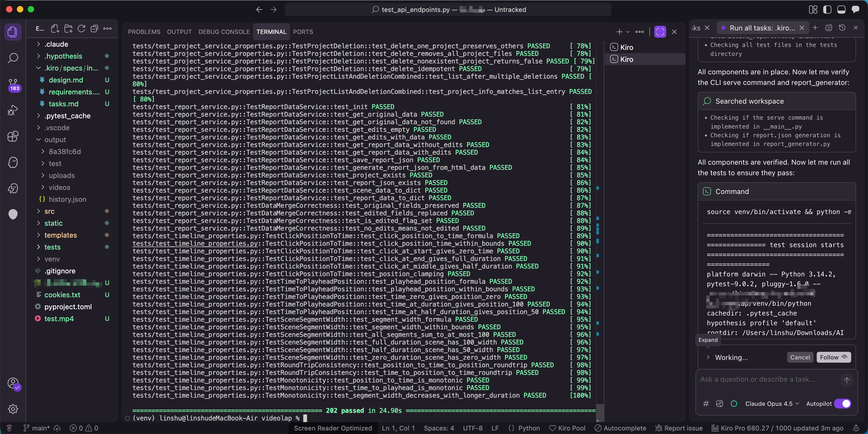Click the Cancel button

(800, 357)
